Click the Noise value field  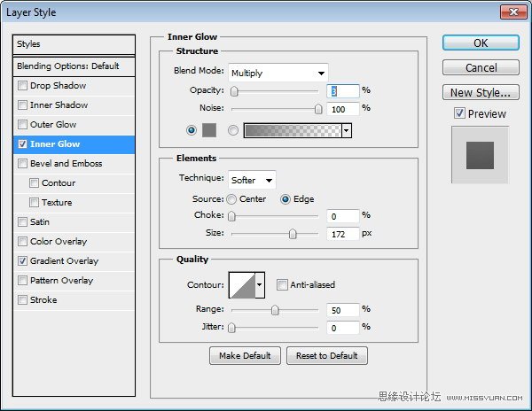pos(342,109)
